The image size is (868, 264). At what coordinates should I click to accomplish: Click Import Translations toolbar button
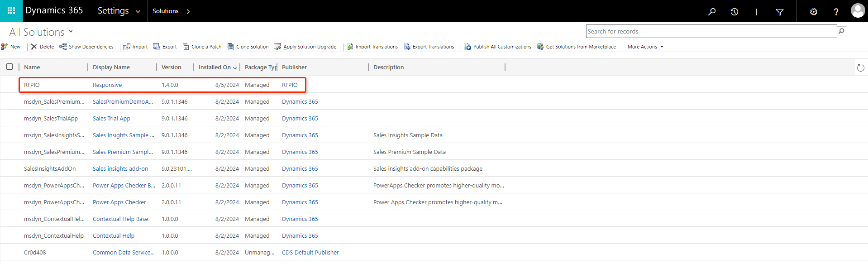372,47
